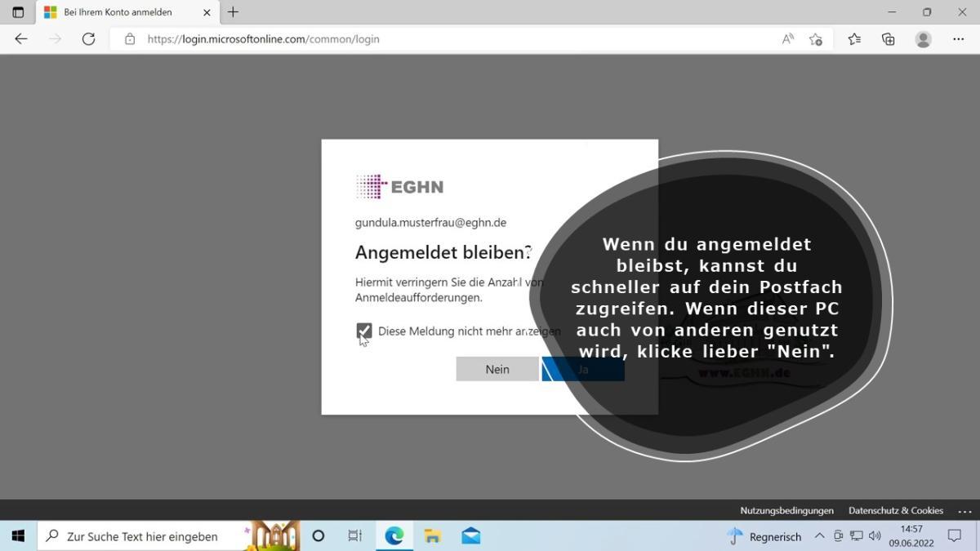Expand the system tray hidden icons

coord(819,536)
